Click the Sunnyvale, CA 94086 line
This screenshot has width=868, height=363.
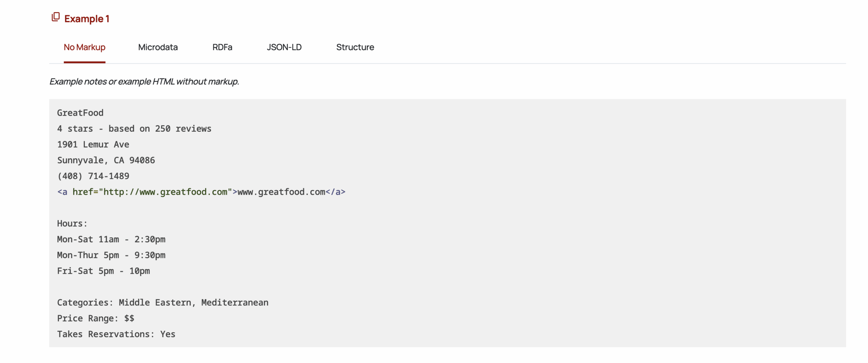pos(106,160)
